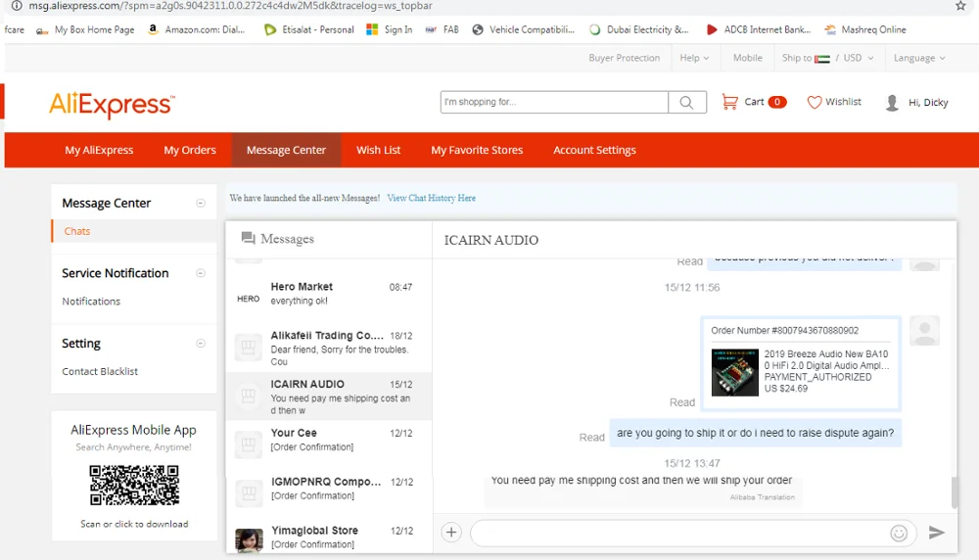
Task: Scan the mobile app QR code
Action: [134, 485]
